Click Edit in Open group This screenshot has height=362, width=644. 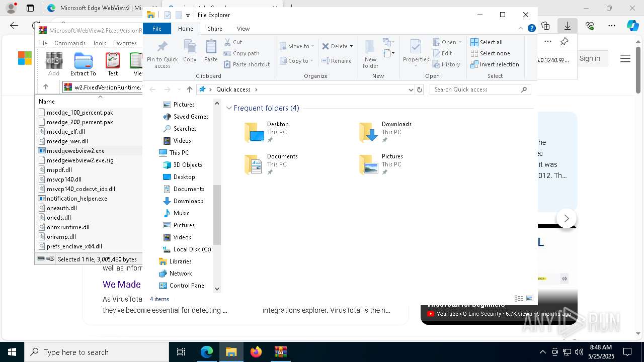pyautogui.click(x=442, y=53)
